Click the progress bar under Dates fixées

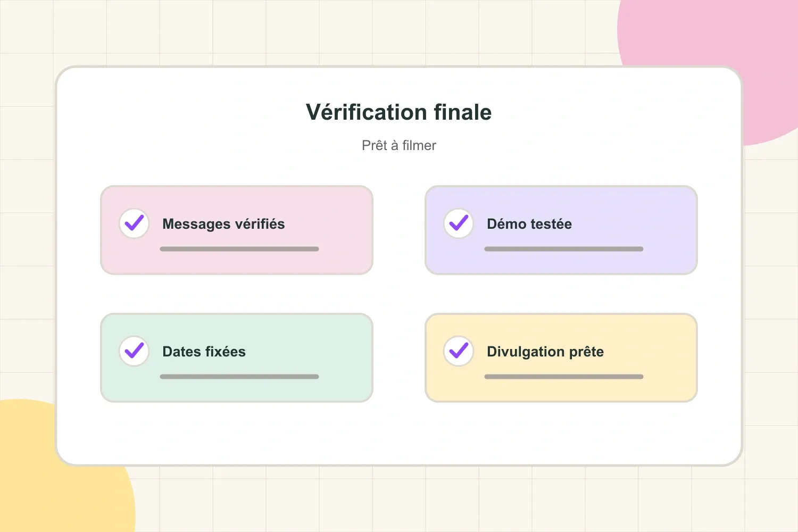point(239,377)
